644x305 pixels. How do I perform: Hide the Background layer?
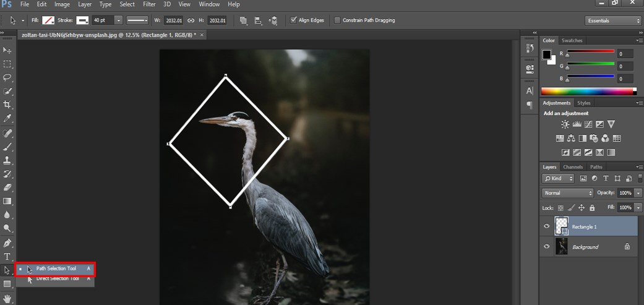[547, 246]
